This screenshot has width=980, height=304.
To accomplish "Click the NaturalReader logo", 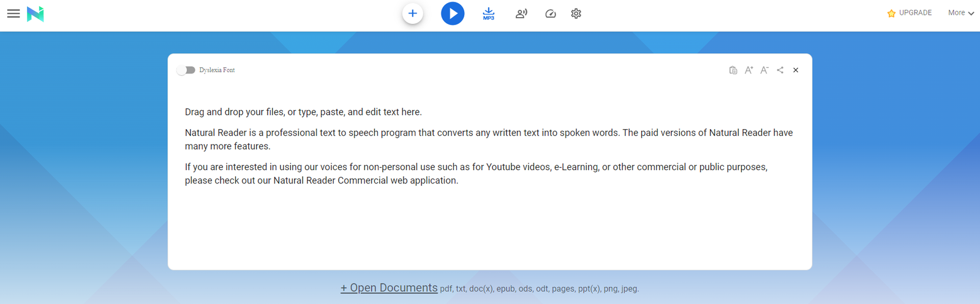I will point(36,13).
